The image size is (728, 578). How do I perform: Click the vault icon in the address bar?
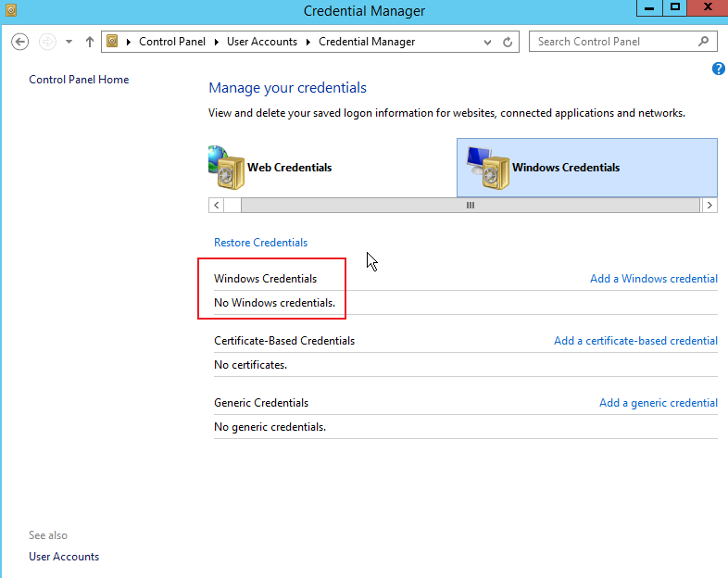tap(112, 42)
